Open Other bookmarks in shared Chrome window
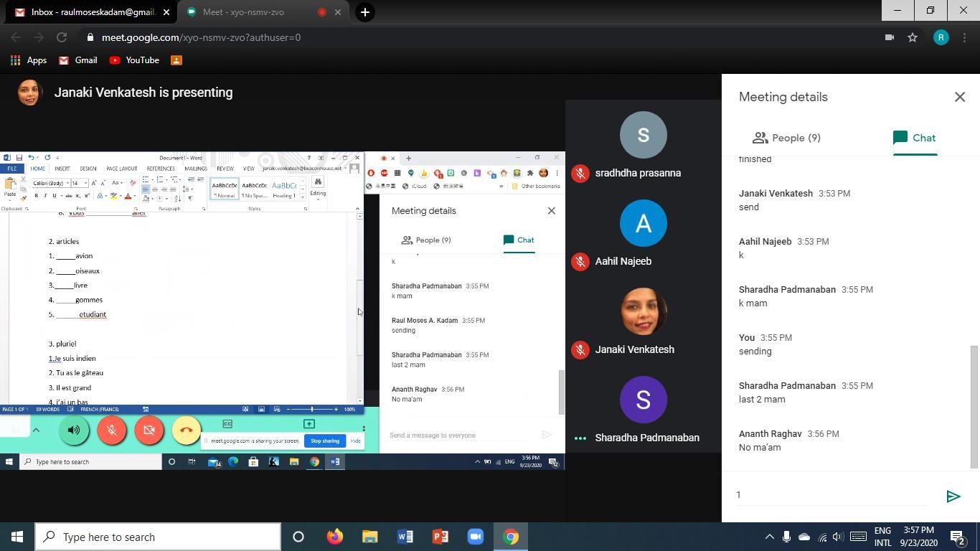Viewport: 980px width, 551px height. pos(536,186)
